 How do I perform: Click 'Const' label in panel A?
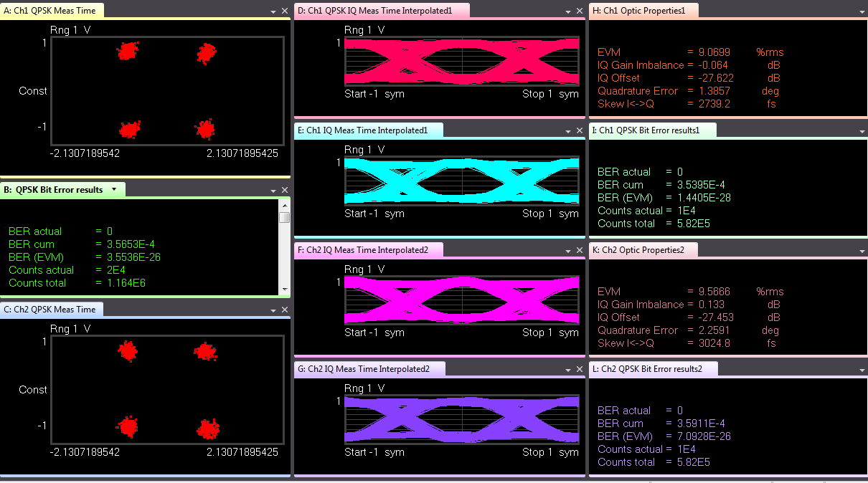point(33,91)
